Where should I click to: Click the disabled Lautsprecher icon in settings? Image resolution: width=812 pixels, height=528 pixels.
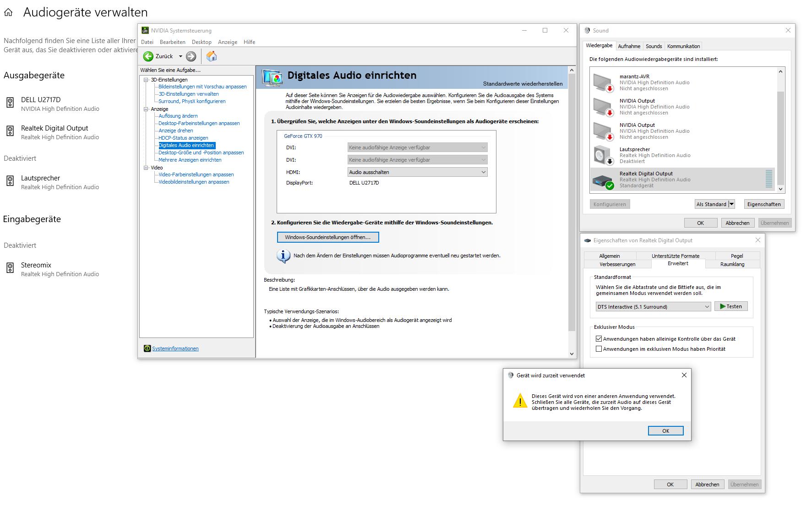pos(10,181)
